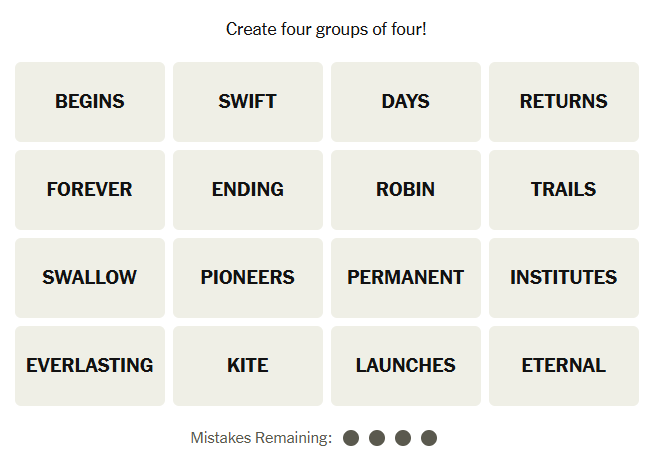Pick the SWALLOW tile
Image resolution: width=660 pixels, height=451 pixels.
90,278
